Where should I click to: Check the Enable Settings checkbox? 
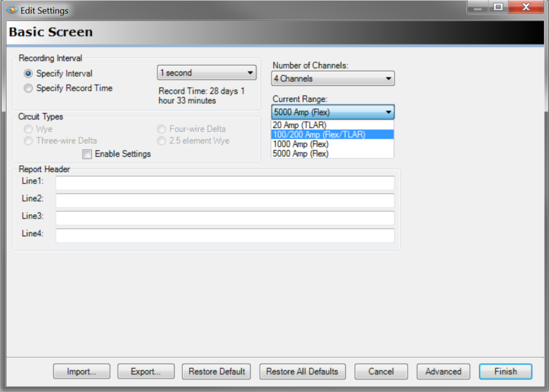click(x=86, y=154)
